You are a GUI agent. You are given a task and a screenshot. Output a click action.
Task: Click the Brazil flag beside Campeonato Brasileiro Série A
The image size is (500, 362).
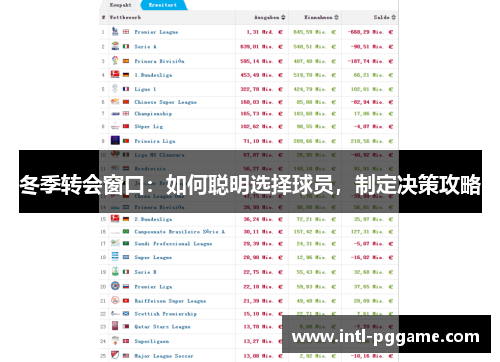[x=126, y=231]
